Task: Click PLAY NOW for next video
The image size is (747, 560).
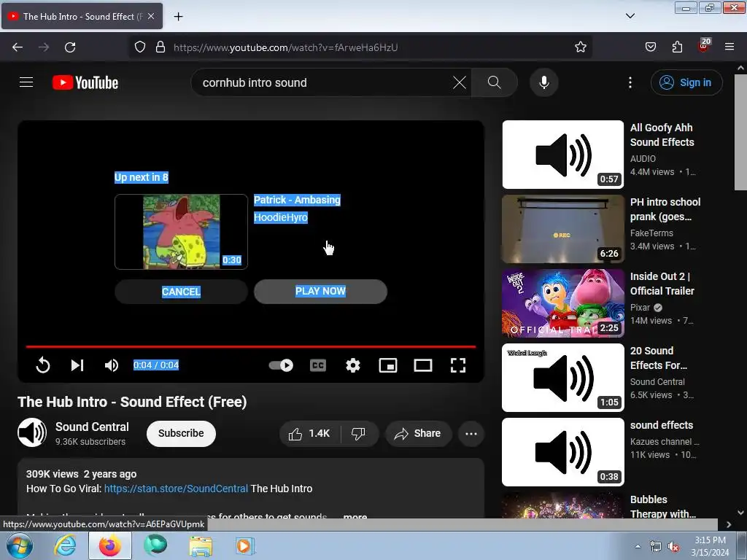Action: (x=320, y=292)
